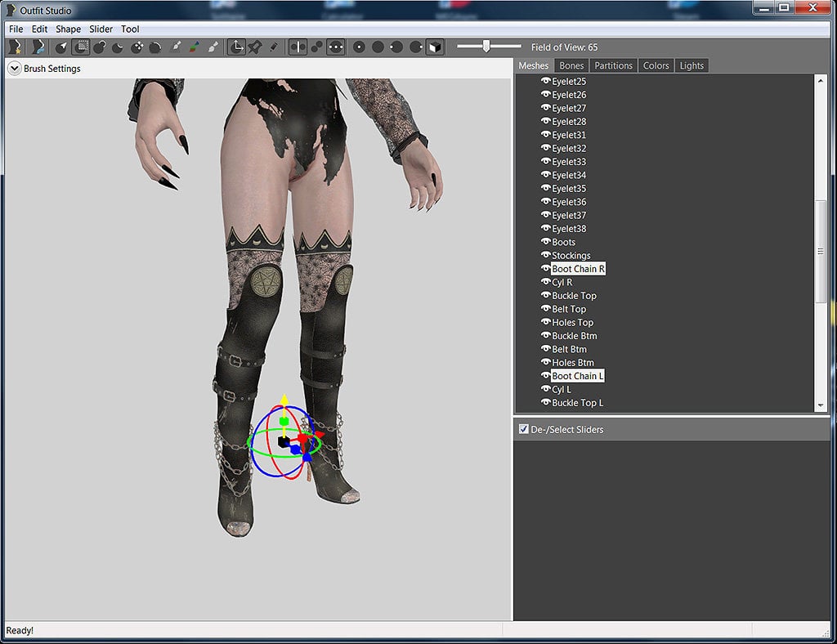Select the Cyl L mesh name

[561, 390]
